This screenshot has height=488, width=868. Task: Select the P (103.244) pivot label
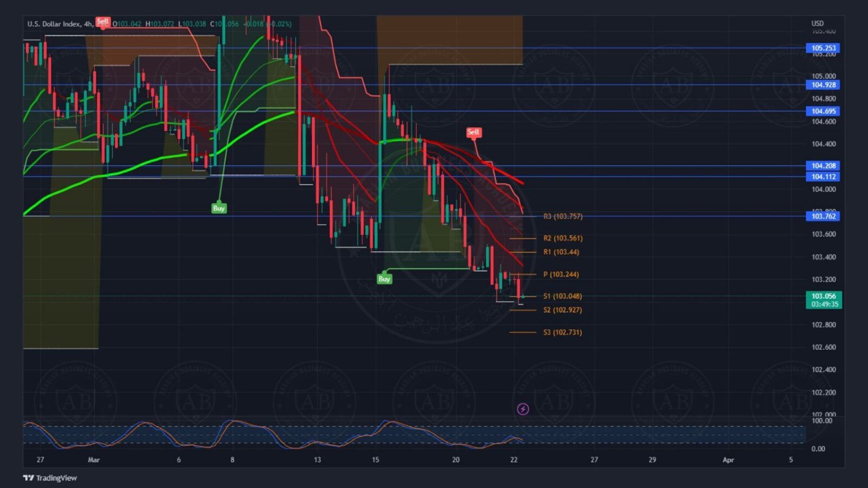click(x=561, y=275)
